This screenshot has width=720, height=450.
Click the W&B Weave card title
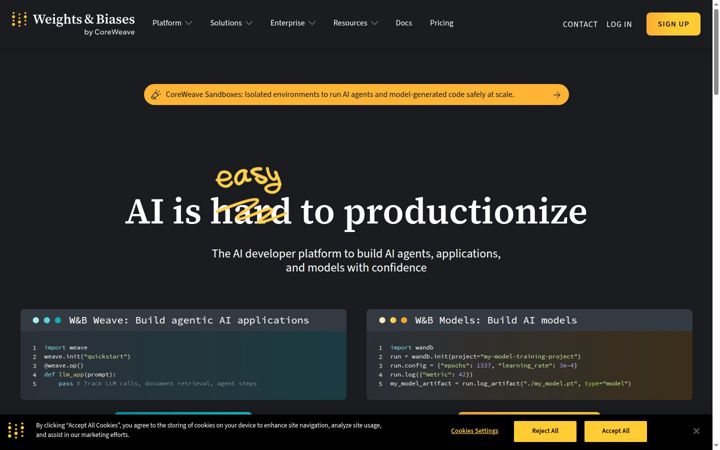189,320
